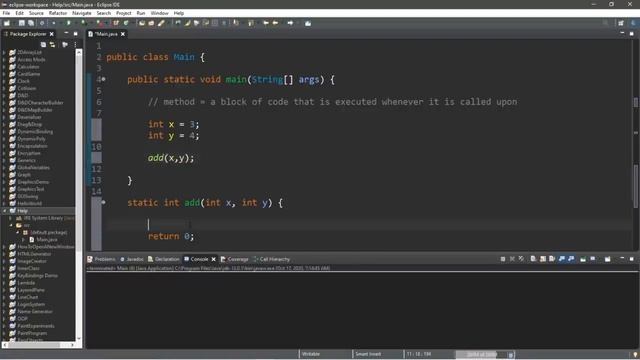Close the Console view tab
Screen dimensions: 640x360
point(213,259)
